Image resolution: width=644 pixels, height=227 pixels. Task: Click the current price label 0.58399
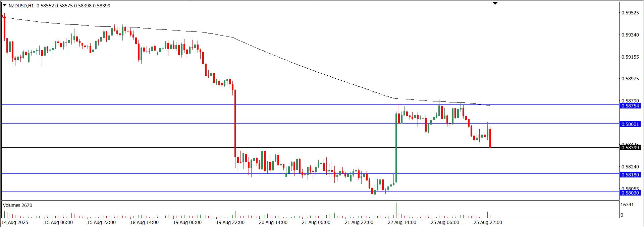pyautogui.click(x=631, y=148)
